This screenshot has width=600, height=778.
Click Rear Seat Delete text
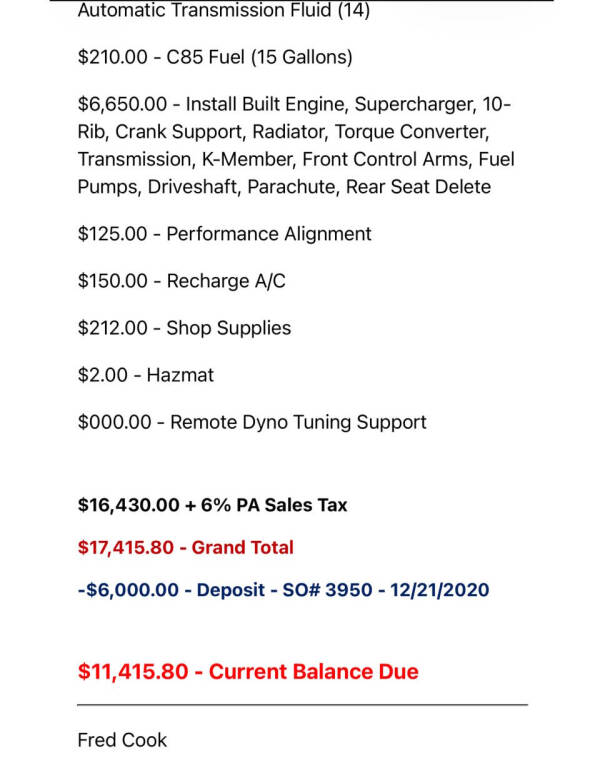(x=418, y=187)
